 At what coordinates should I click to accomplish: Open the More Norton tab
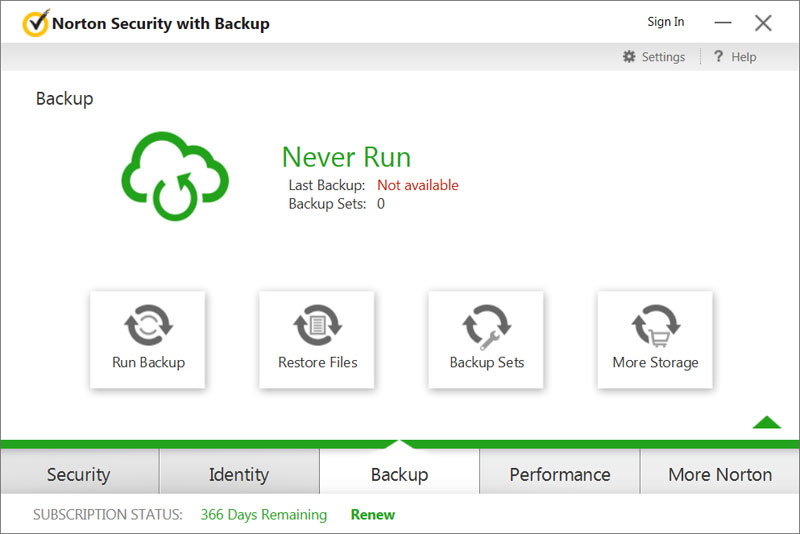click(720, 472)
